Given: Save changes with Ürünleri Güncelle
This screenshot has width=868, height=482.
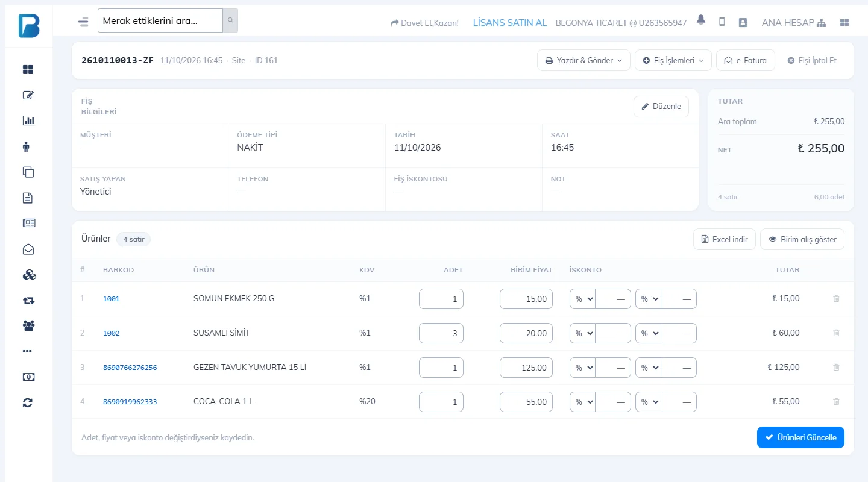Looking at the screenshot, I should pyautogui.click(x=800, y=437).
